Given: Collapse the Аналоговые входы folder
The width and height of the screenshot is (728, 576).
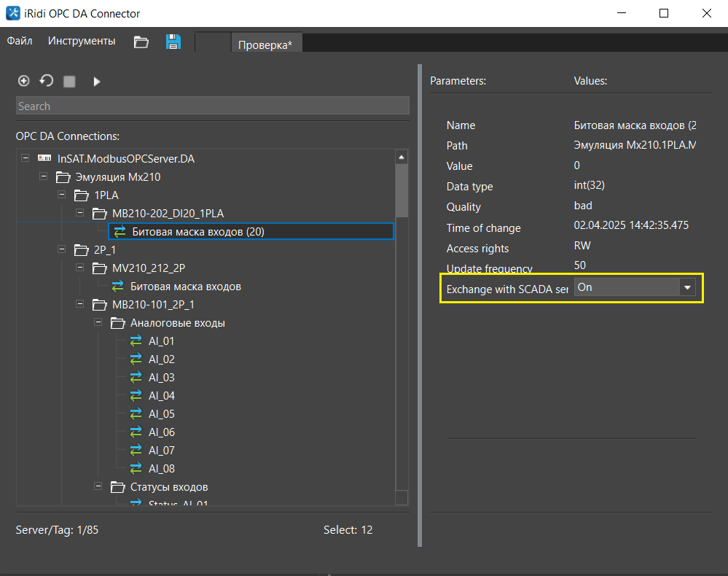Looking at the screenshot, I should click(98, 323).
